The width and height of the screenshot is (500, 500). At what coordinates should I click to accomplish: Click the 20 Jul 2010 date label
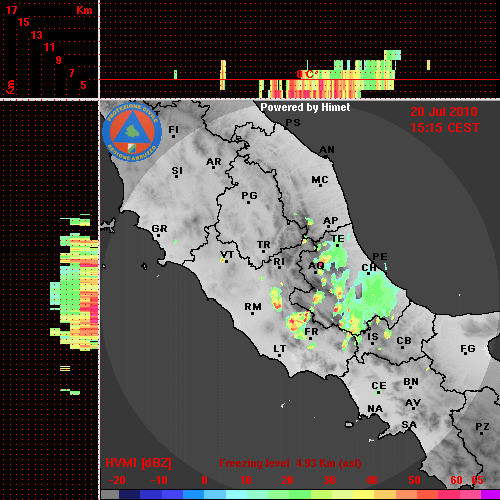pos(444,112)
